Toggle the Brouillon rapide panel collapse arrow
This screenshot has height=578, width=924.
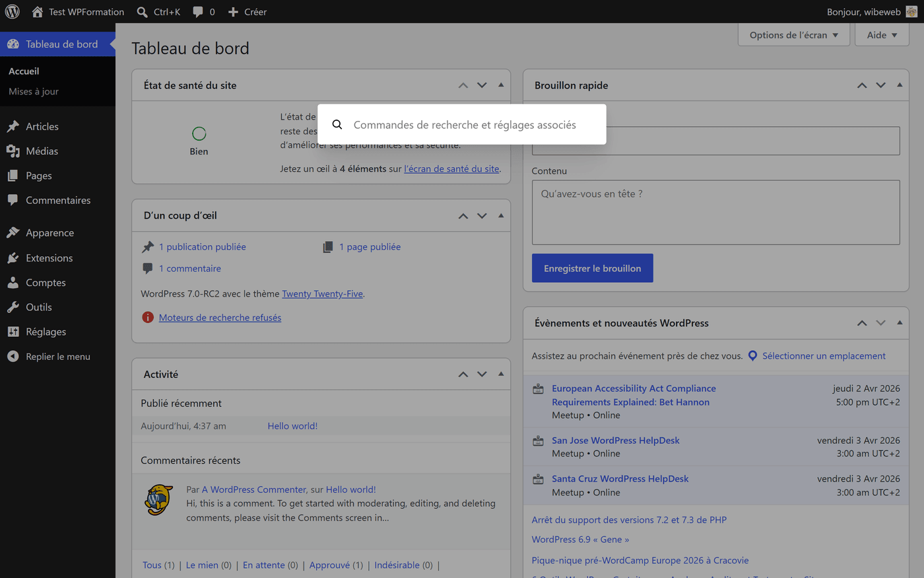point(900,85)
